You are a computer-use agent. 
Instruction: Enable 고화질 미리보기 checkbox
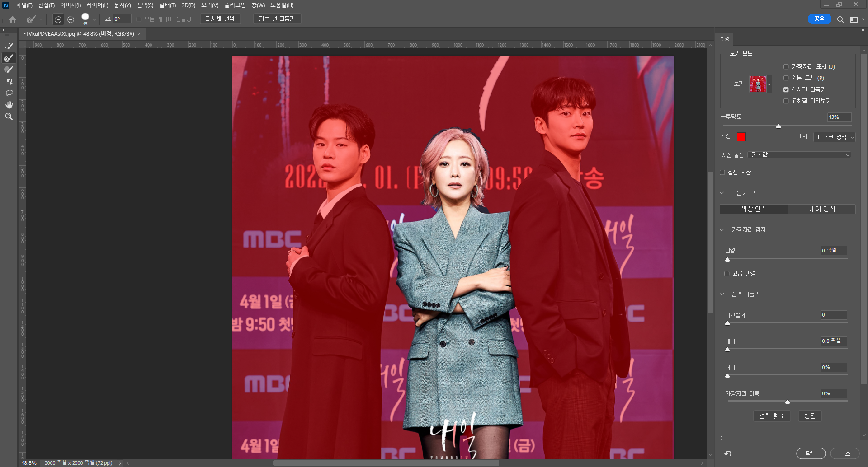[786, 101]
